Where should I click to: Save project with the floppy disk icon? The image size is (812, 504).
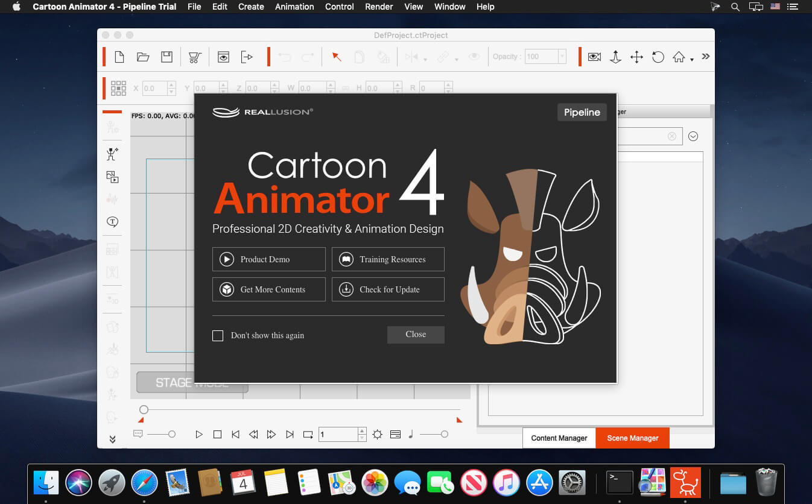(167, 57)
